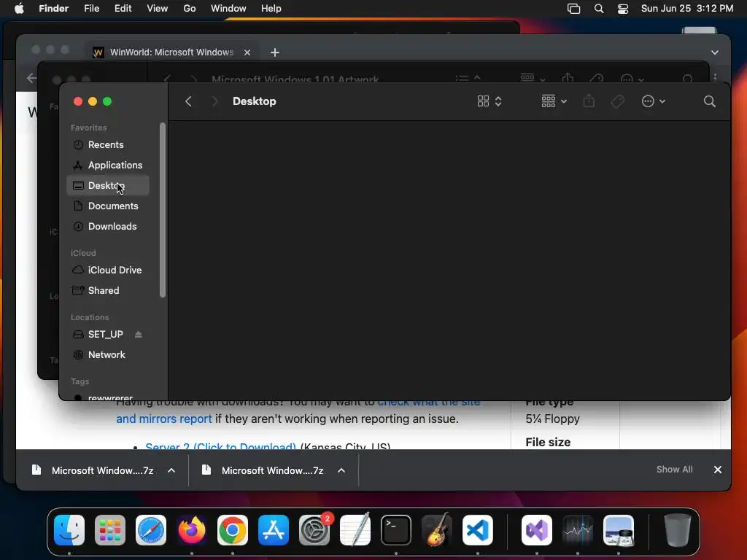747x560 pixels.
Task: Open Launchpad from the Dock
Action: pyautogui.click(x=110, y=530)
